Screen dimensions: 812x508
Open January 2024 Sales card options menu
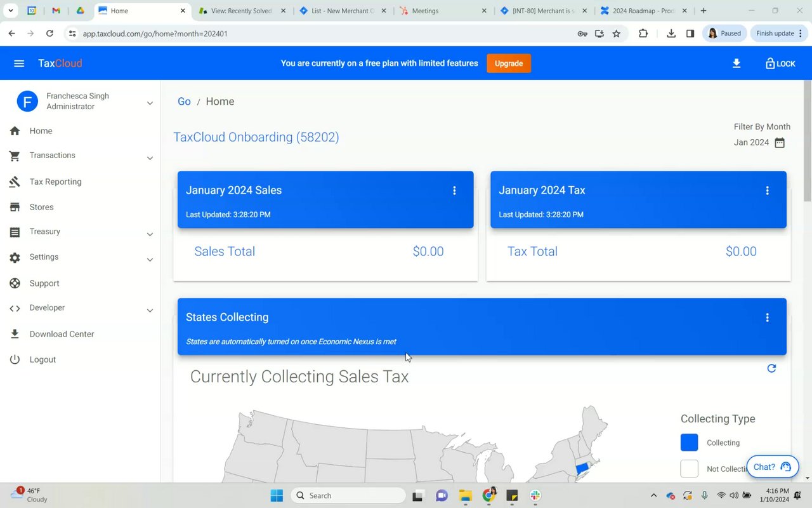454,190
